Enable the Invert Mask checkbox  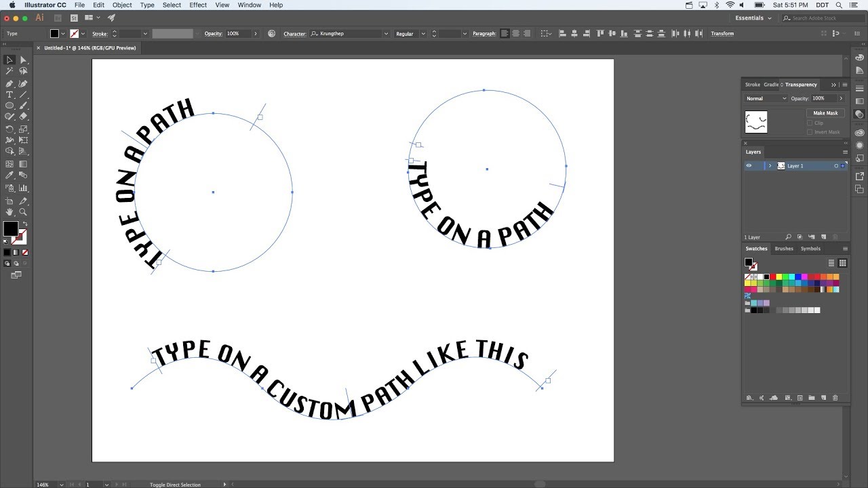pos(810,132)
